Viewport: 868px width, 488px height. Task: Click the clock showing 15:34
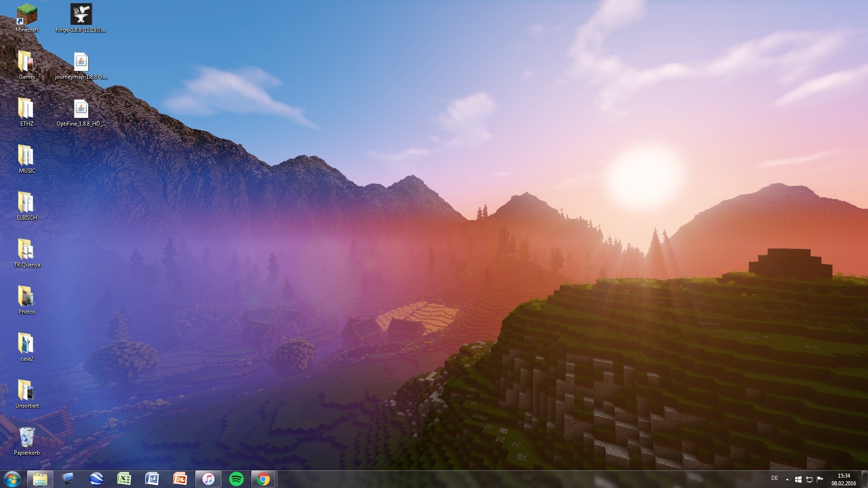tap(844, 479)
